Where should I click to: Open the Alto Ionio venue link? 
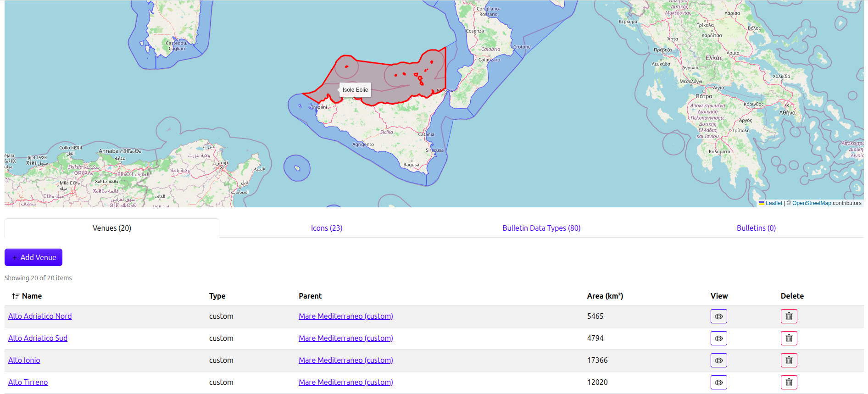(24, 360)
